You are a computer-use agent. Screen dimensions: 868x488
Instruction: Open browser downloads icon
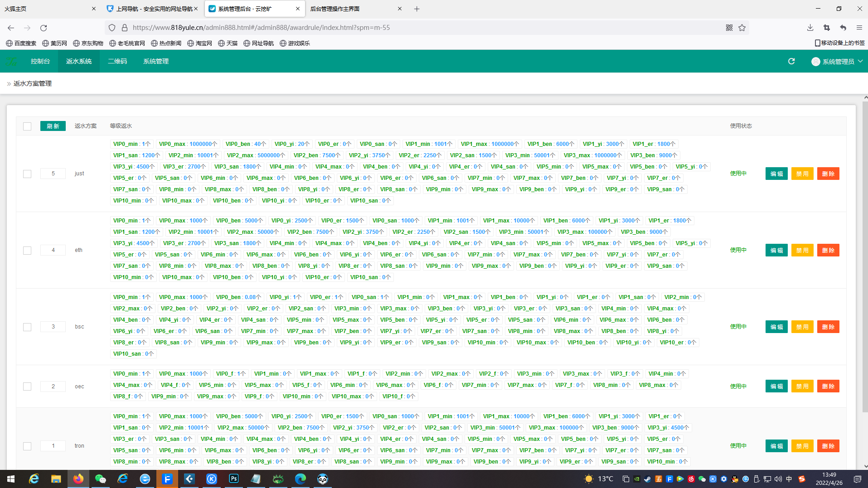click(x=810, y=28)
